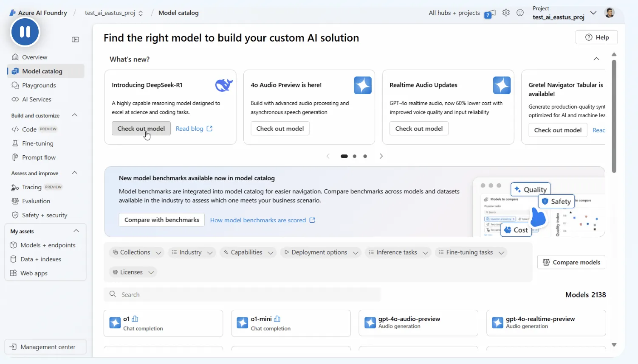Open the Industry filter dropdown
Image resolution: width=638 pixels, height=364 pixels.
click(192, 252)
